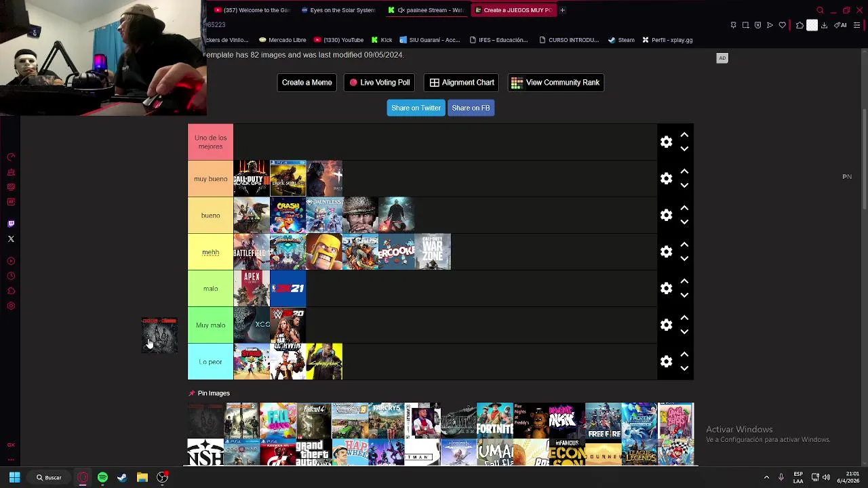This screenshot has height=488, width=868.
Task: Open browser downloads icon
Action: point(824,25)
